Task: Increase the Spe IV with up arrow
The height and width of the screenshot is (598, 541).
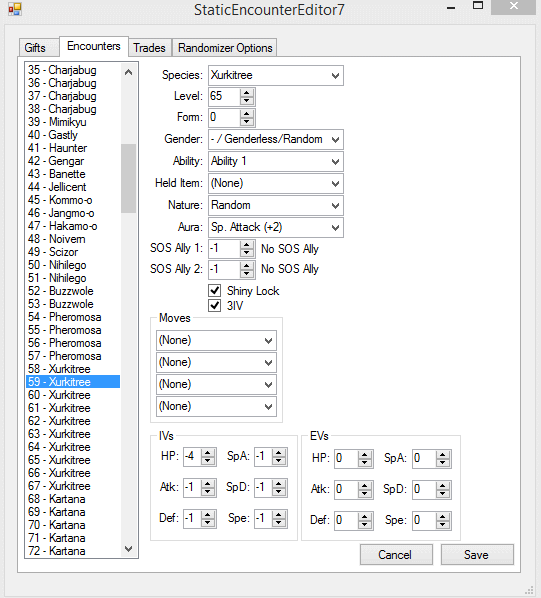Action: point(279,515)
